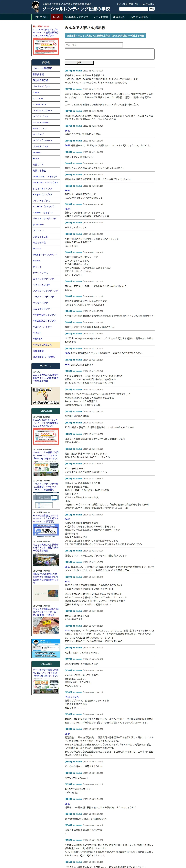186x868 pixels.
Task: Click the 格付け A・B・C ソーシャルレンディング会社 banner
Action: (46, 396)
